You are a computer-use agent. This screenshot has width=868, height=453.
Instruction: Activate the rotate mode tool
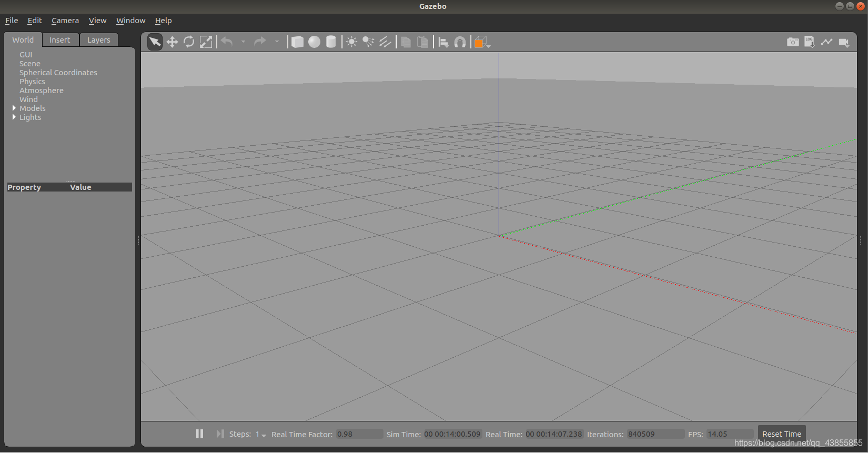(x=189, y=42)
